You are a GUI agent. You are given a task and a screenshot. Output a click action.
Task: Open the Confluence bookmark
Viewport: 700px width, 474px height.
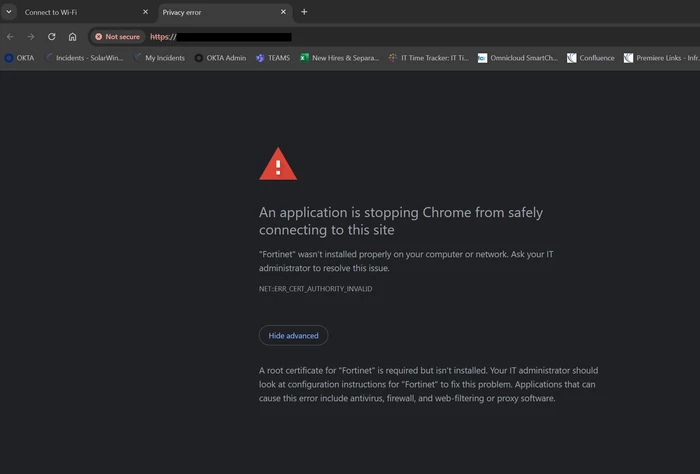point(591,58)
